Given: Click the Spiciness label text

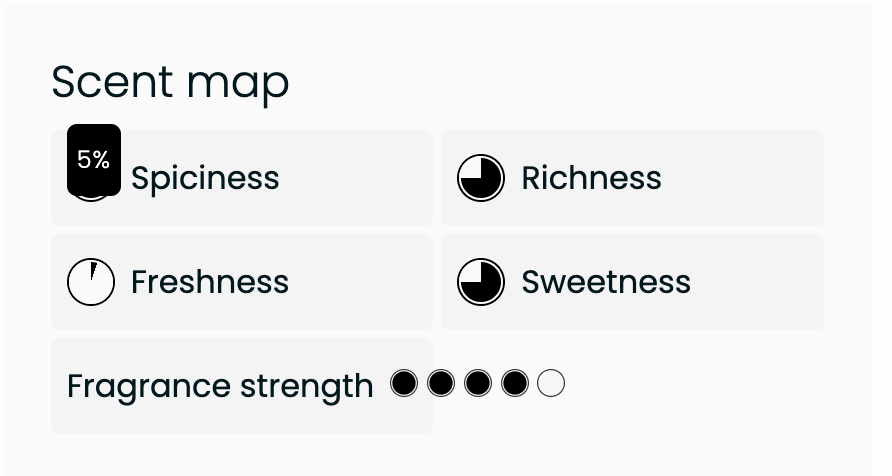Looking at the screenshot, I should point(205,178).
